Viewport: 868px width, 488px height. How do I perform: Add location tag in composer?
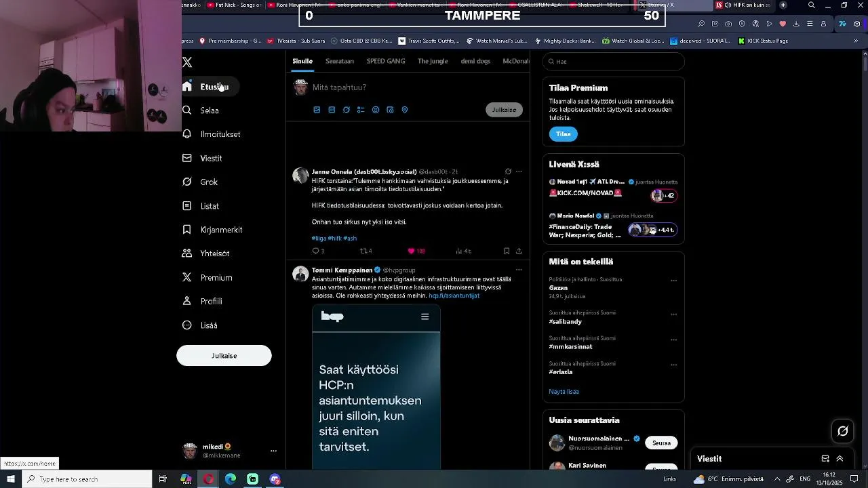tap(405, 110)
